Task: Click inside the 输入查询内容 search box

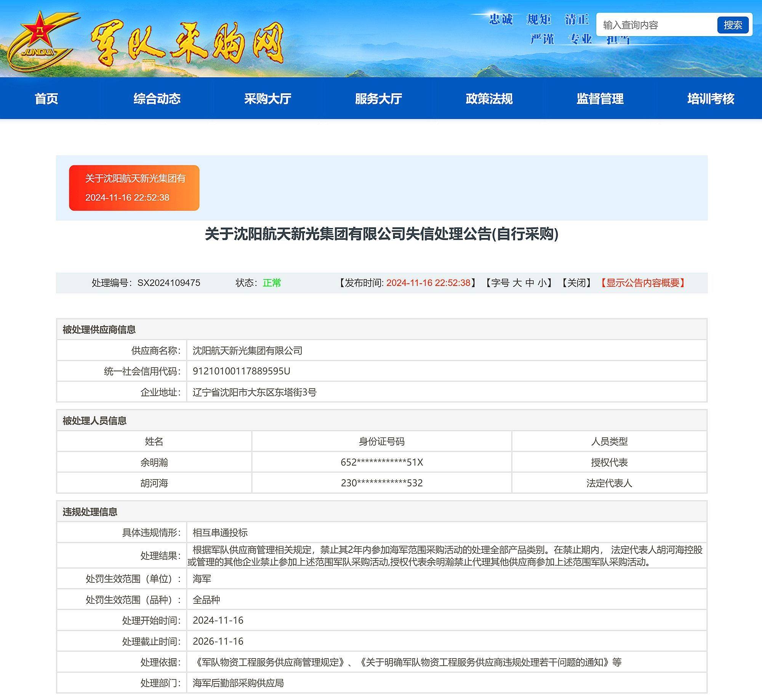Action: (x=655, y=24)
